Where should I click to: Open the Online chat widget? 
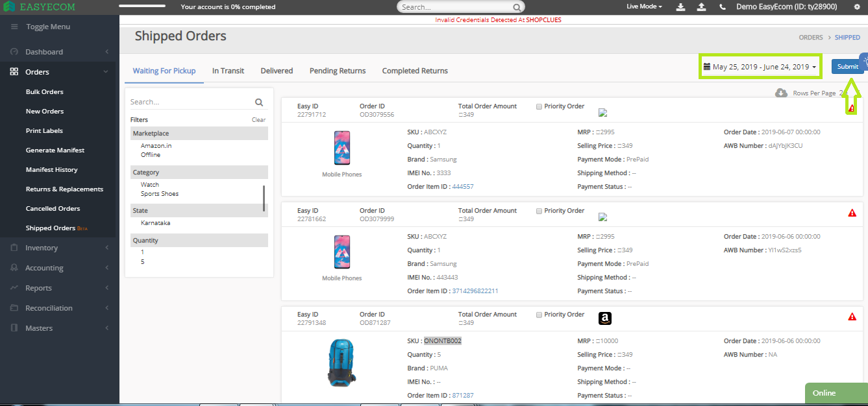[836, 393]
